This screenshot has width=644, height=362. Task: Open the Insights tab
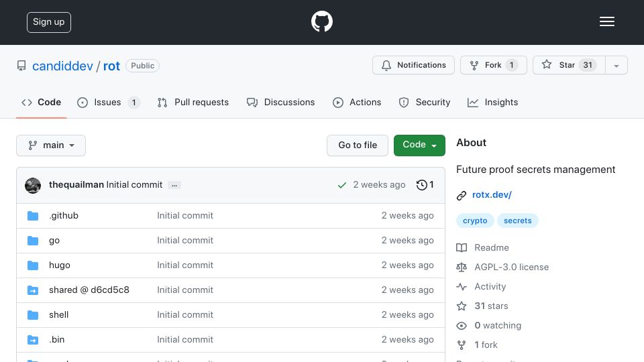tap(492, 102)
